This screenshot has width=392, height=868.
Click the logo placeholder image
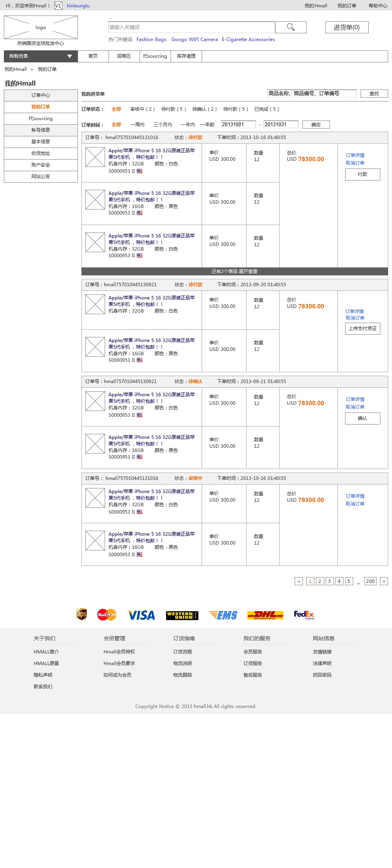click(x=41, y=28)
